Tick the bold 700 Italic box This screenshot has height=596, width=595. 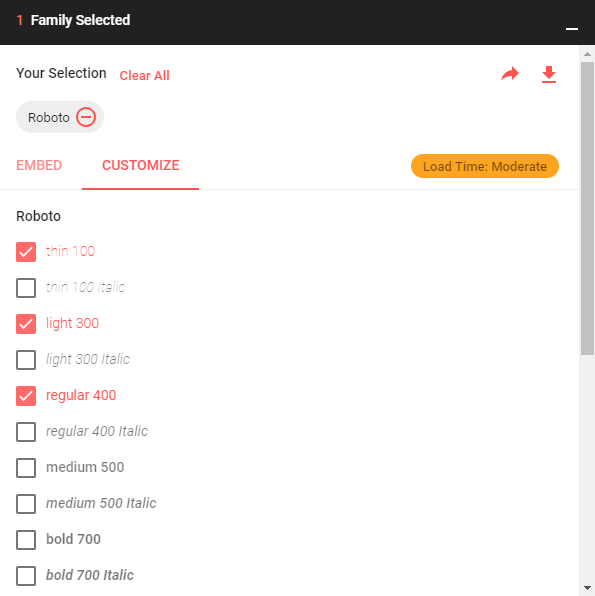pos(26,576)
